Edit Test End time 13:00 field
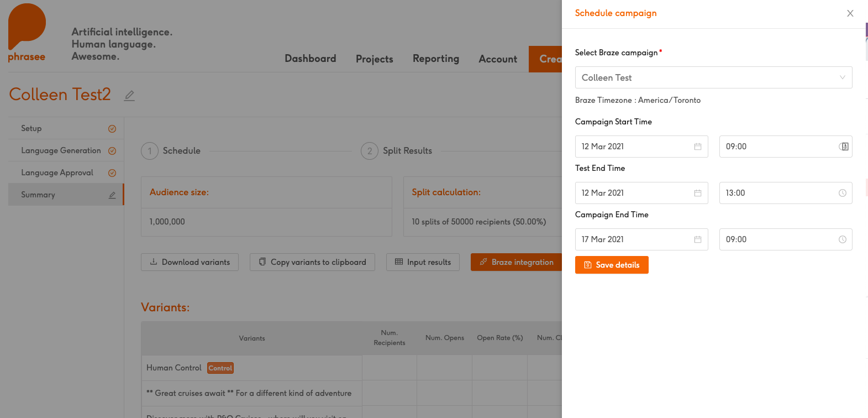868x418 pixels. click(x=786, y=193)
